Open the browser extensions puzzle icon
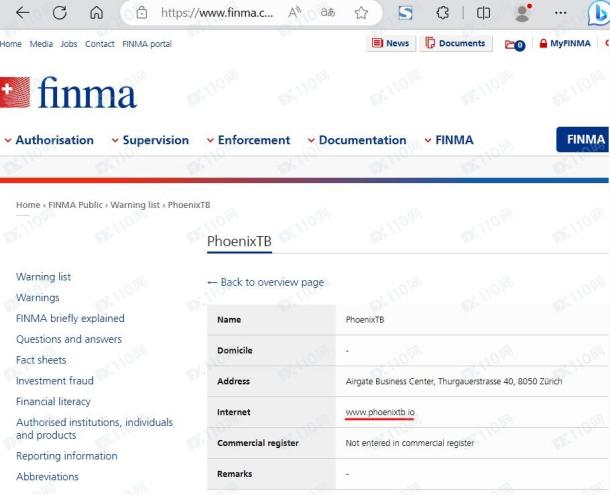The height and width of the screenshot is (495, 610). point(443,14)
